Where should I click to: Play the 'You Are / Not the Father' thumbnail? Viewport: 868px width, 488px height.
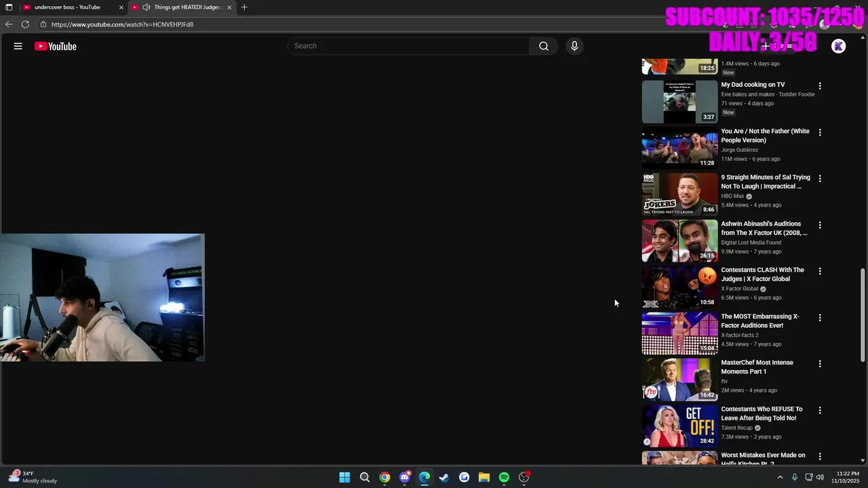pos(679,148)
